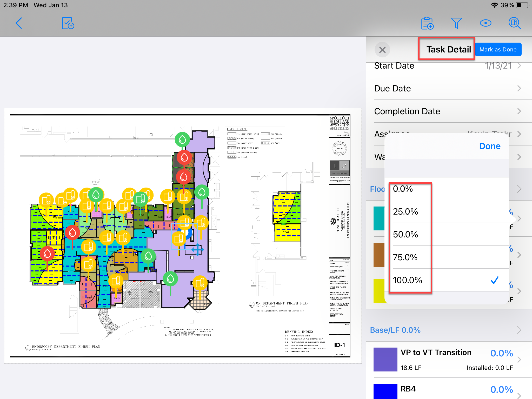Select the 25.0% completion option

point(405,212)
